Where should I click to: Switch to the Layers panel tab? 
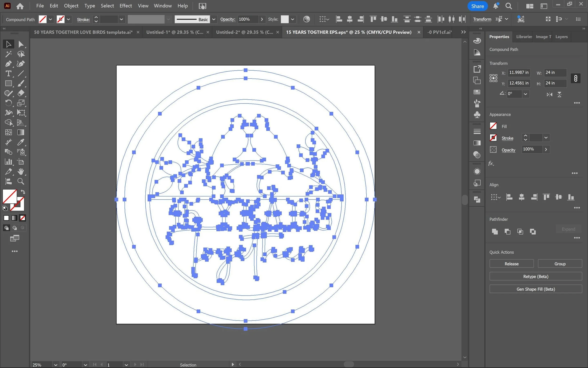tap(561, 37)
